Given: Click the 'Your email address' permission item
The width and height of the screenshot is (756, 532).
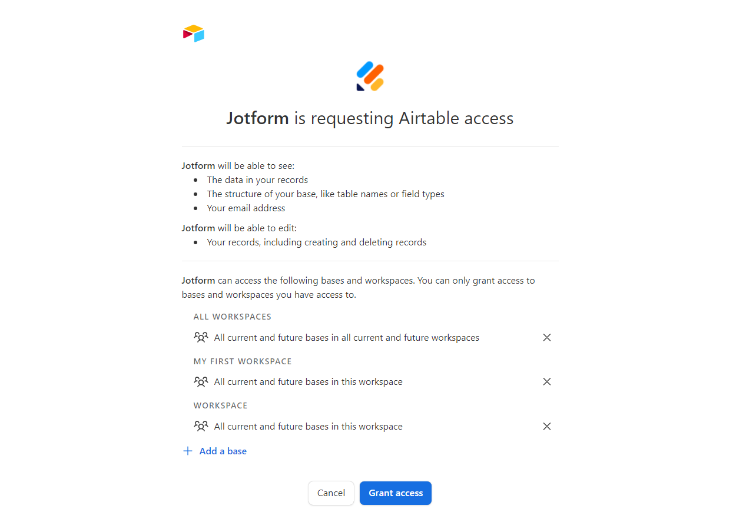Looking at the screenshot, I should (246, 208).
